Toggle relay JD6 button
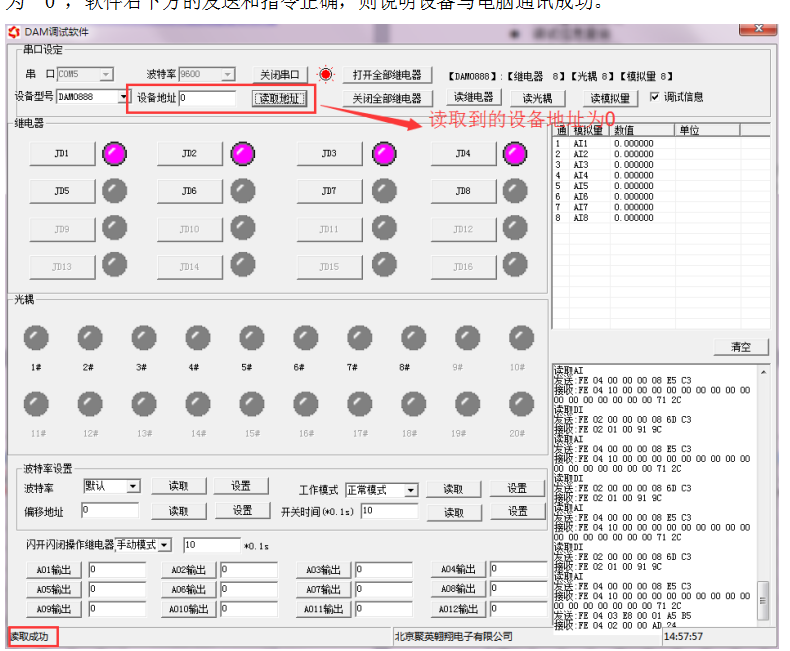The image size is (790, 651). click(189, 190)
